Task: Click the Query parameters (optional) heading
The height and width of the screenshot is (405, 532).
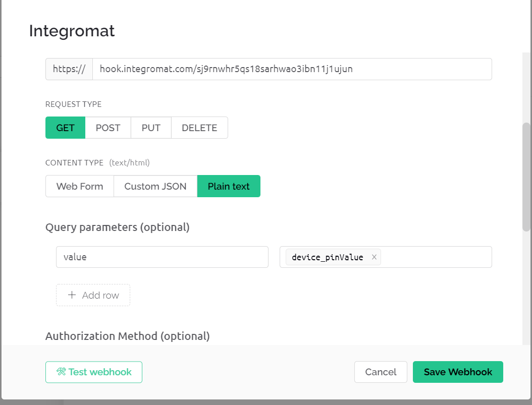Action: click(x=118, y=227)
